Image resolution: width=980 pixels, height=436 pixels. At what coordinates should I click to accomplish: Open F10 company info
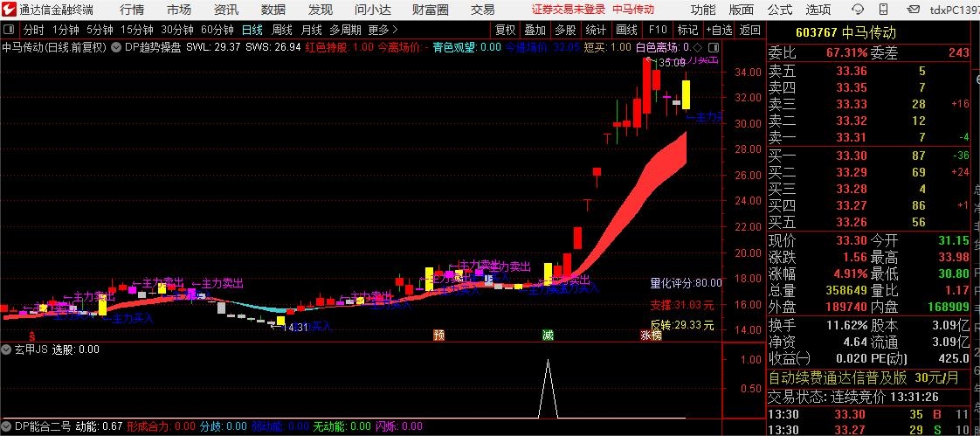click(658, 30)
